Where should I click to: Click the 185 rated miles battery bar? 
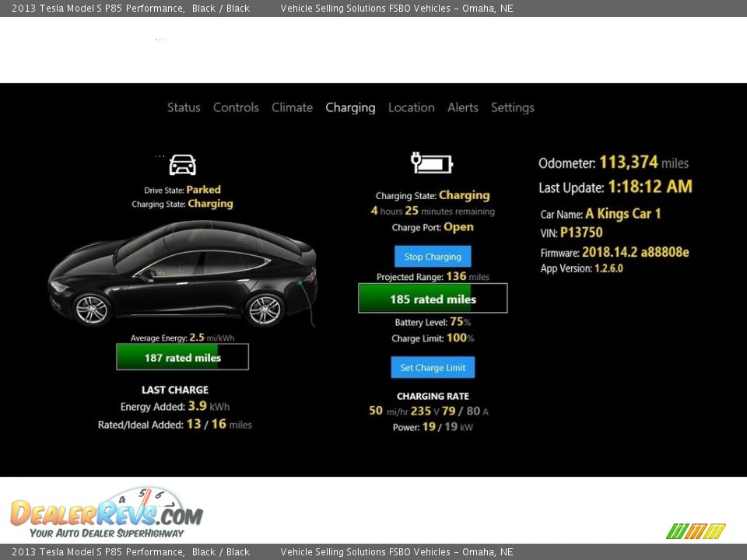point(433,299)
